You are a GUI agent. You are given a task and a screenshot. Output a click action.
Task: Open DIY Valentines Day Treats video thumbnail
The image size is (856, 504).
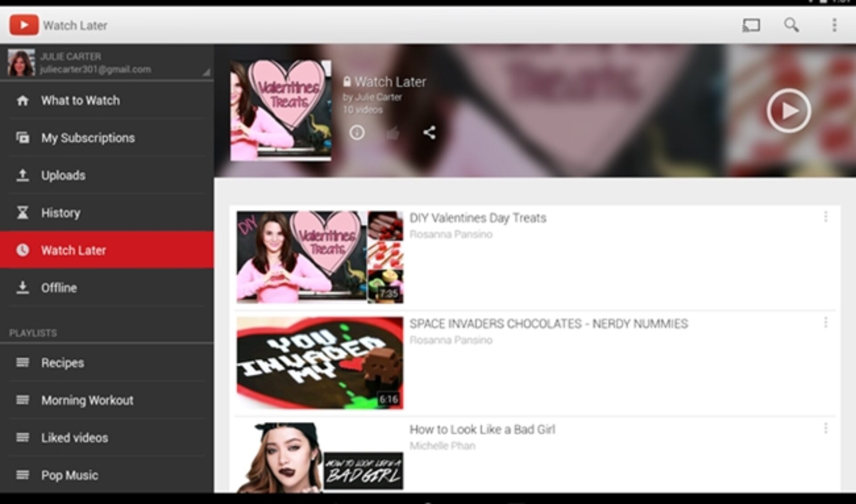click(x=320, y=257)
